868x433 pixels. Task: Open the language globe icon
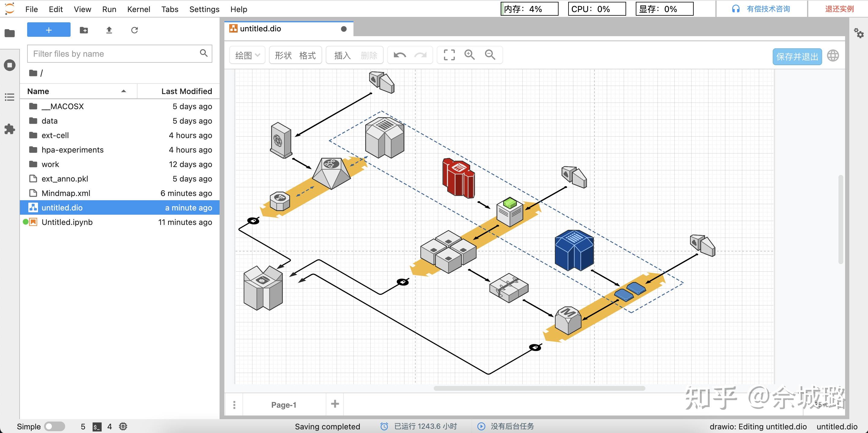point(833,56)
